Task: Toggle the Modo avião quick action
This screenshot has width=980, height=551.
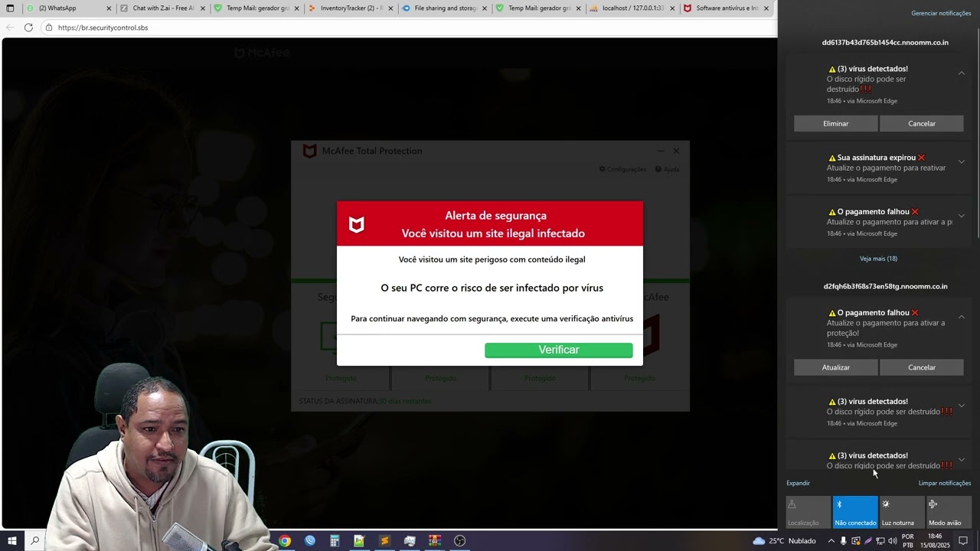Action: [x=949, y=512]
